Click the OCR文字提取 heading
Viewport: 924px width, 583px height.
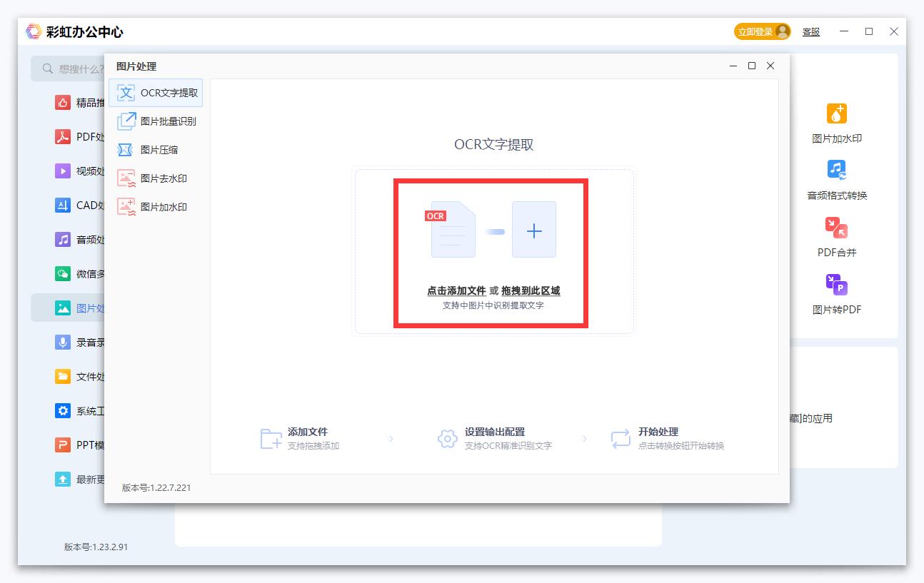[493, 144]
